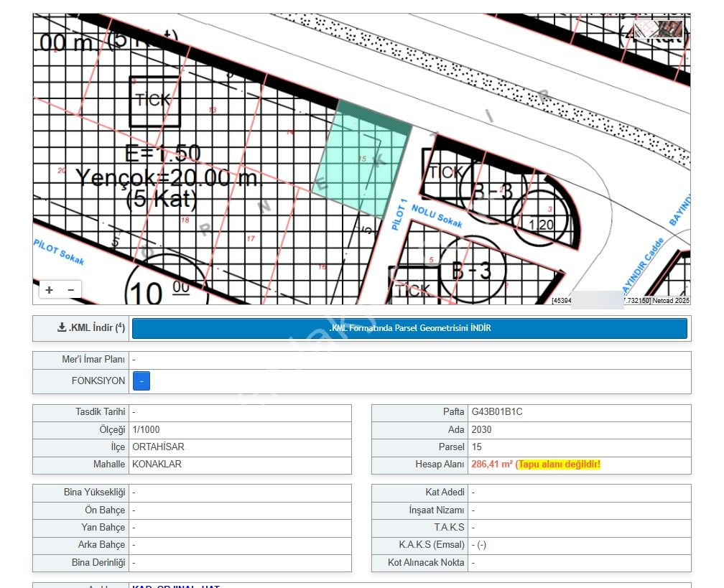Open the Netcad 2025 attribution link

point(671,301)
